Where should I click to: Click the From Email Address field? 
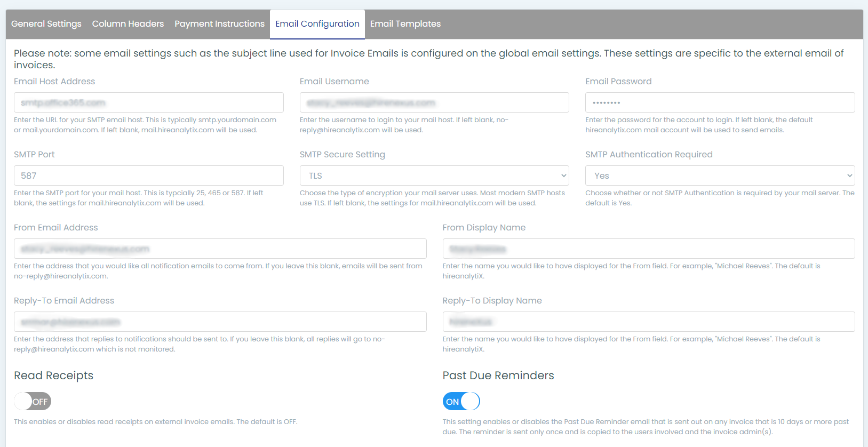220,249
